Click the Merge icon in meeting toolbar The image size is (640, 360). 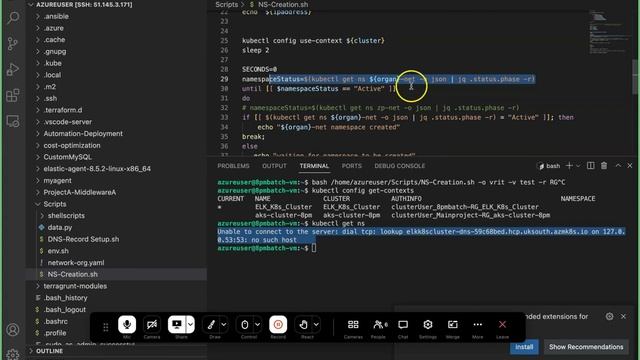click(453, 324)
